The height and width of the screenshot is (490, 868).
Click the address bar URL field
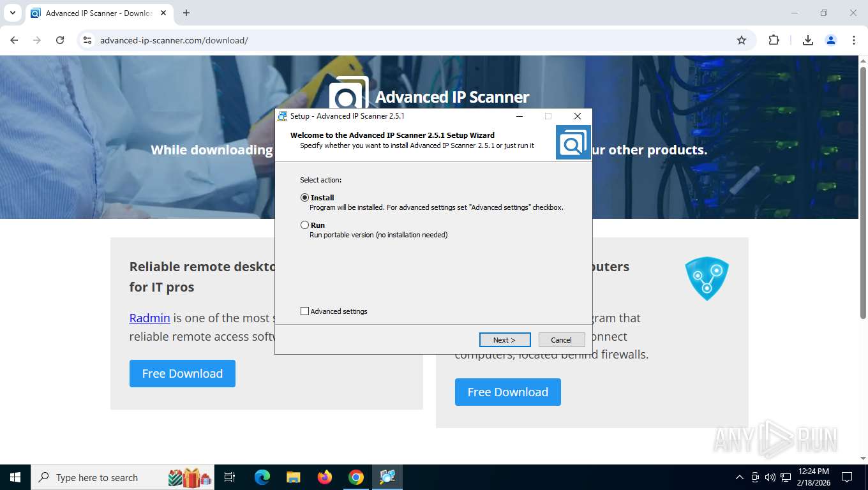tap(415, 40)
